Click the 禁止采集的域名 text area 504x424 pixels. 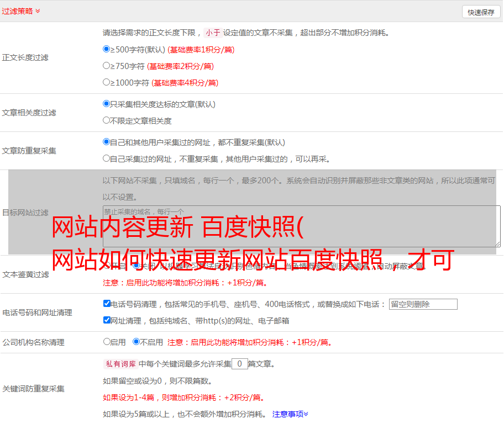[301, 226]
